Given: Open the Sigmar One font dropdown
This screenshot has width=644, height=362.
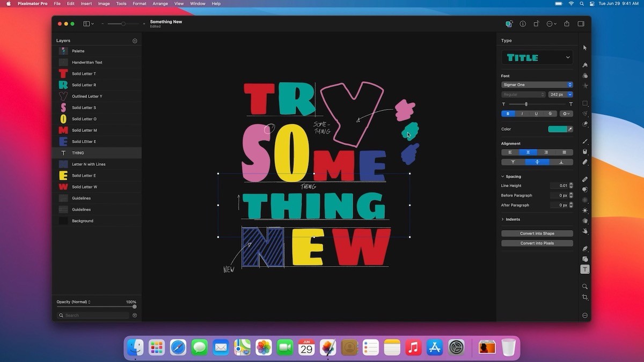Looking at the screenshot, I should pyautogui.click(x=537, y=85).
